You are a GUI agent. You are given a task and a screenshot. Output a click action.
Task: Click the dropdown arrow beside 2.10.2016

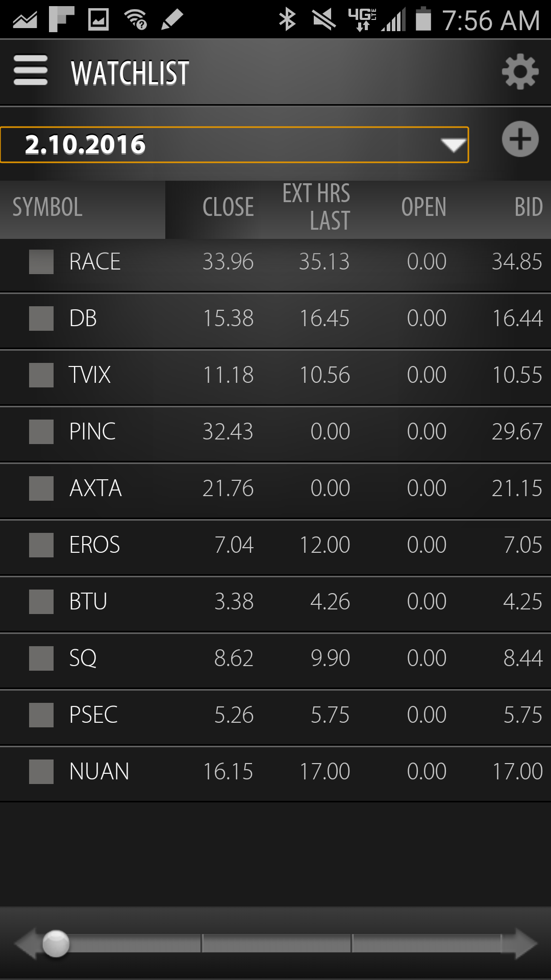[x=454, y=145]
